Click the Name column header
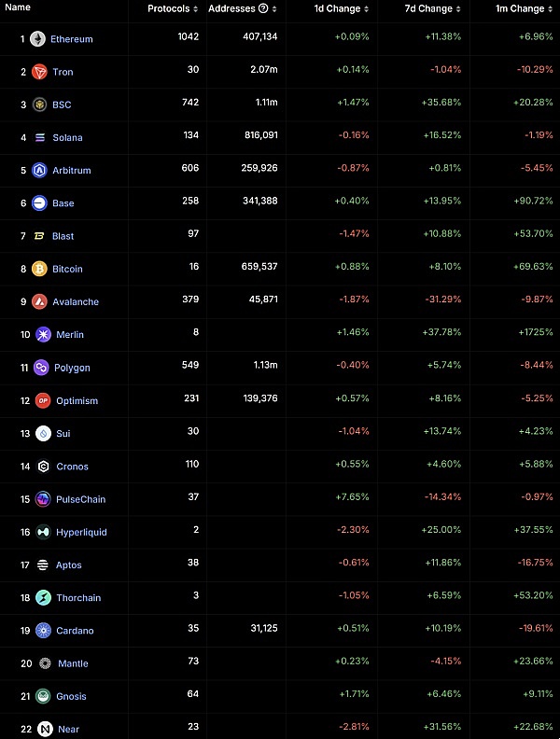560x739 pixels. [18, 7]
